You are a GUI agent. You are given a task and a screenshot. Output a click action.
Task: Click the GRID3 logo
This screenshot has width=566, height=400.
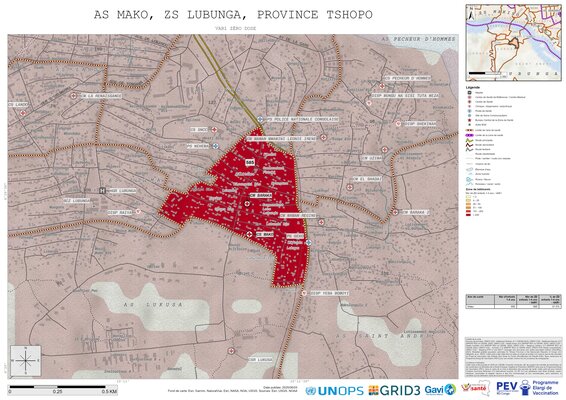[x=394, y=390]
